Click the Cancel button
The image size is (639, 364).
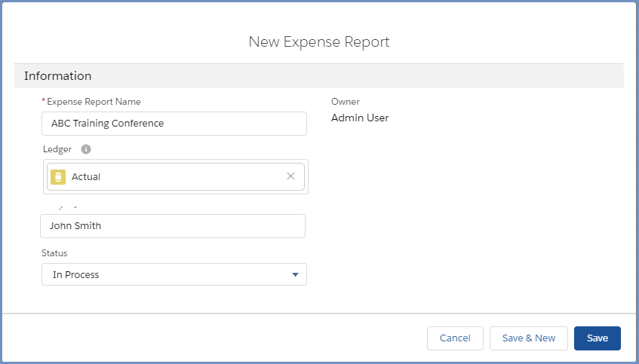point(455,338)
